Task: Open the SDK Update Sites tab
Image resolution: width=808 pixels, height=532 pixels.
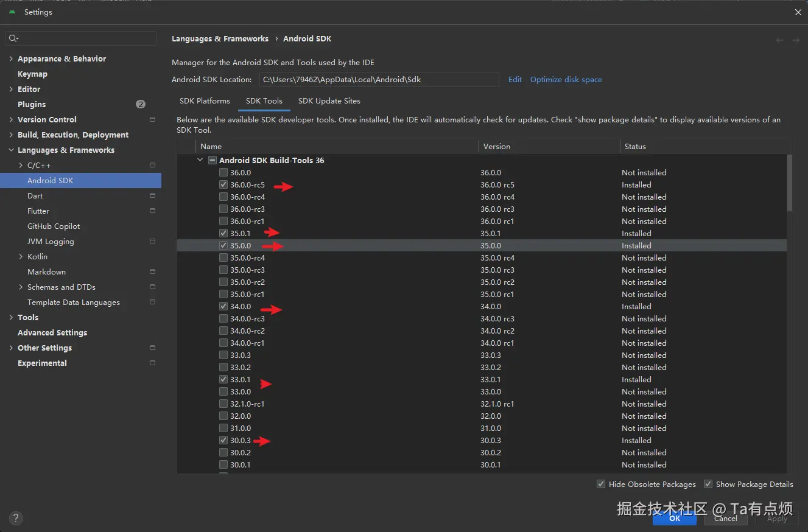Action: [329, 101]
